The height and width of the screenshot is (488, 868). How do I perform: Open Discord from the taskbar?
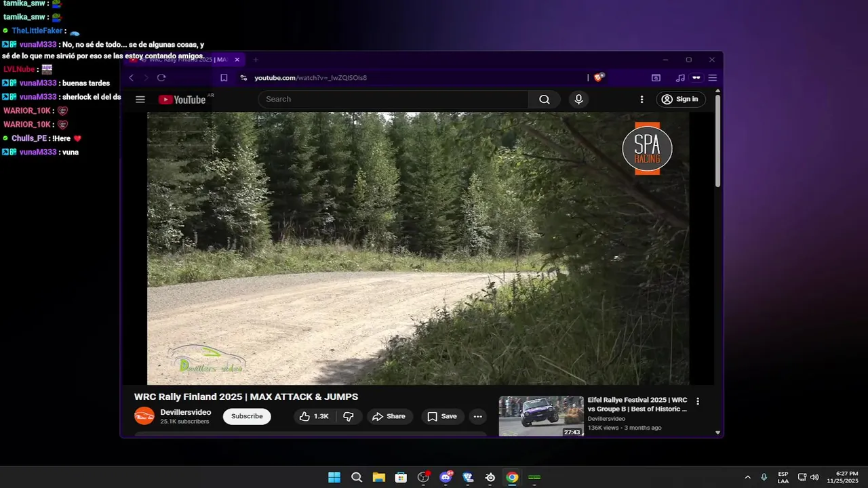coord(446,477)
